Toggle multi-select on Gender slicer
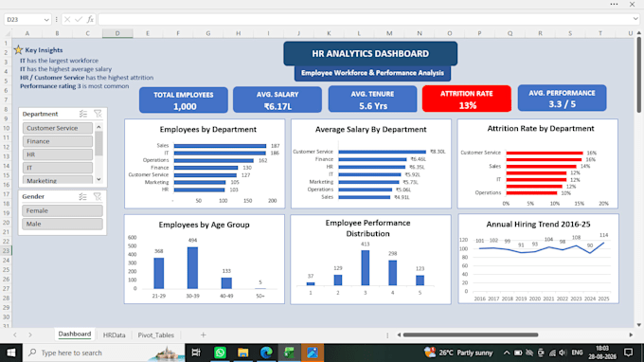This screenshot has height=362, width=644. [x=83, y=197]
